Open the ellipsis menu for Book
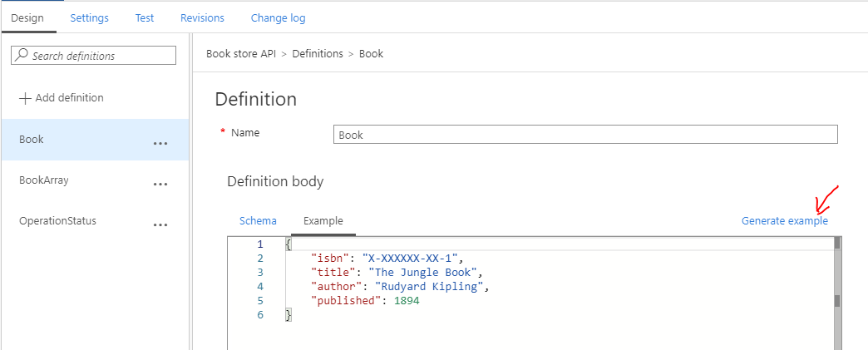The height and width of the screenshot is (350, 868). click(x=160, y=143)
